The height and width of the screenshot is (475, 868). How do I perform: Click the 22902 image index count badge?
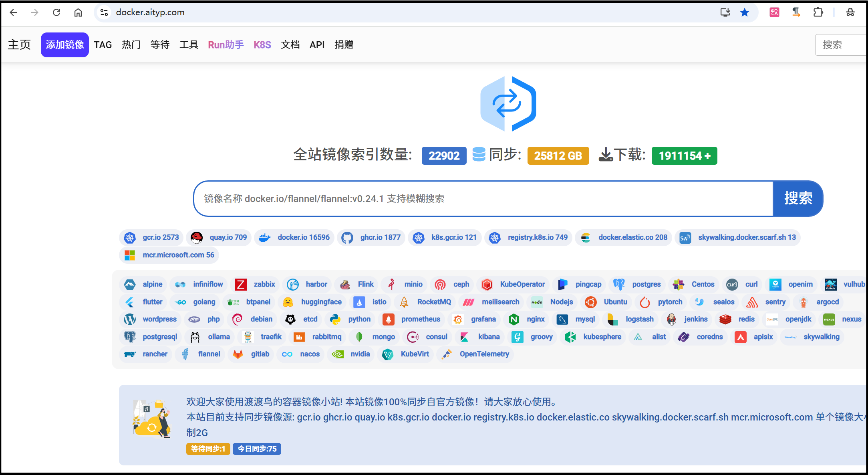pyautogui.click(x=444, y=156)
